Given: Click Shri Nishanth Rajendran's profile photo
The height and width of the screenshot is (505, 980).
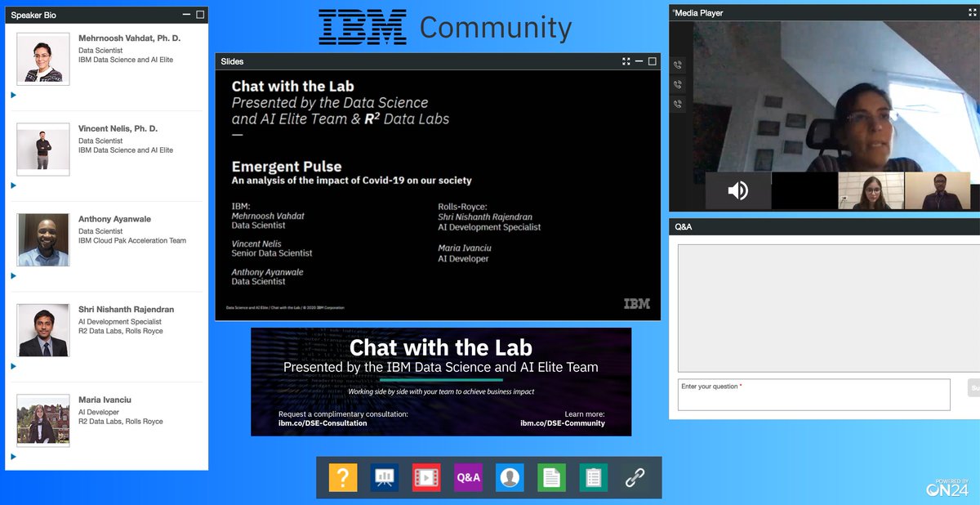Looking at the screenshot, I should pos(43,331).
